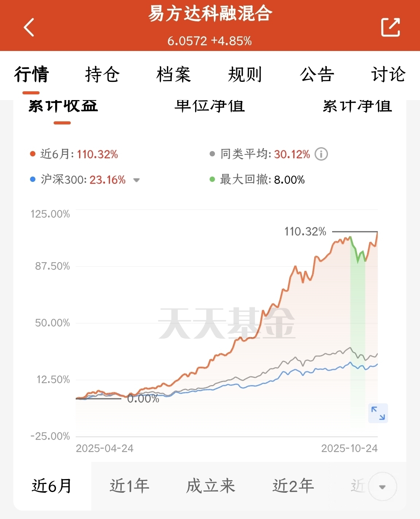The height and width of the screenshot is (519, 420).
Task: Select the 规则 tab
Action: [x=245, y=74]
